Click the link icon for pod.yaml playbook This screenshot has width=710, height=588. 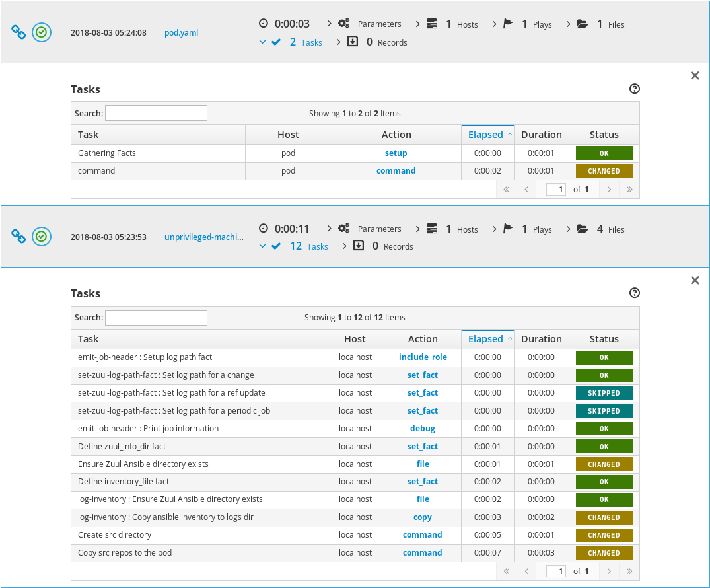19,32
